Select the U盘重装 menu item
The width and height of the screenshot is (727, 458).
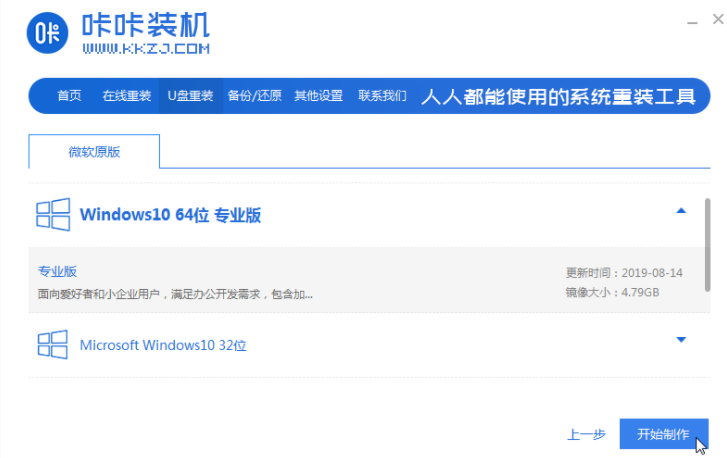191,96
